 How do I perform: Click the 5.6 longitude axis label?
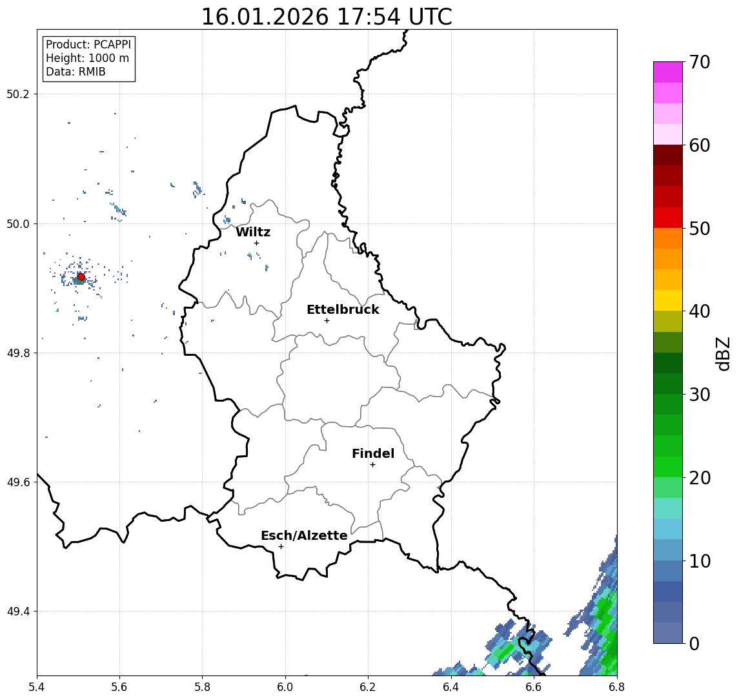click(119, 687)
